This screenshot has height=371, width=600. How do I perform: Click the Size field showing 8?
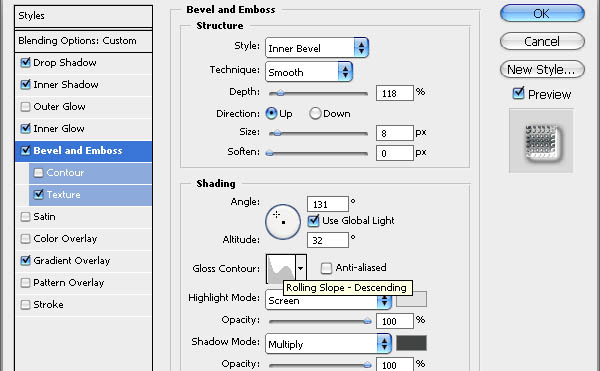point(395,133)
